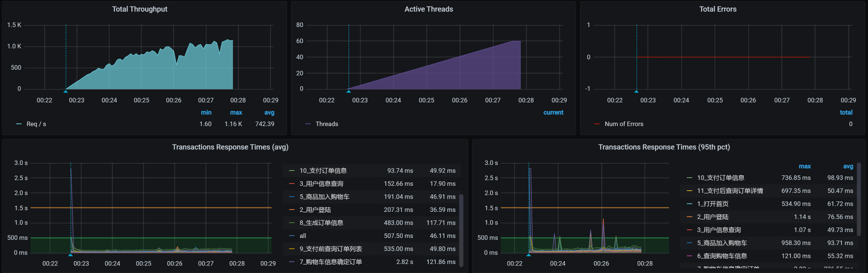
Task: Click annotation triangle marker in Total Errors chart
Action: coord(637,91)
